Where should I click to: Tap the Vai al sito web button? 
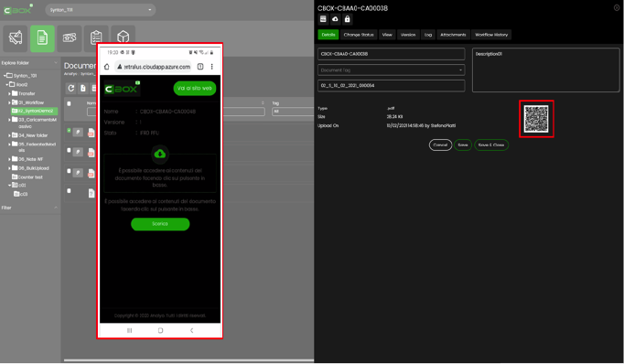[195, 89]
